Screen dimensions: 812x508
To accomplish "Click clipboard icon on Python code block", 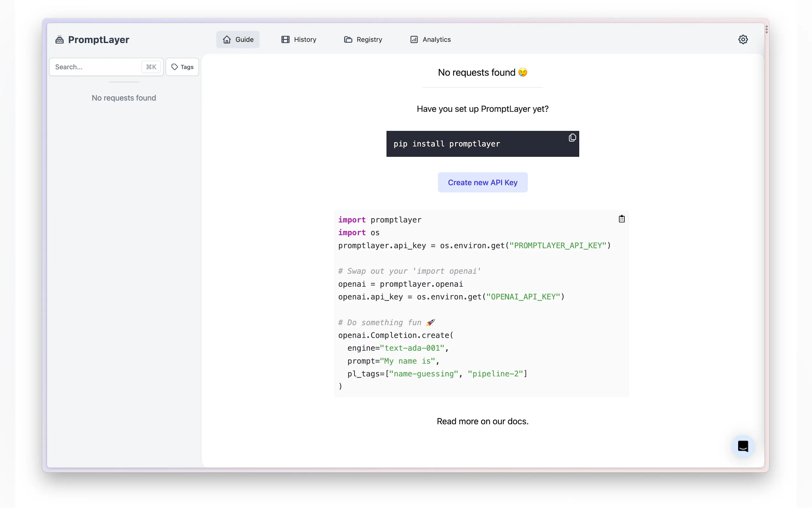I will coord(621,219).
